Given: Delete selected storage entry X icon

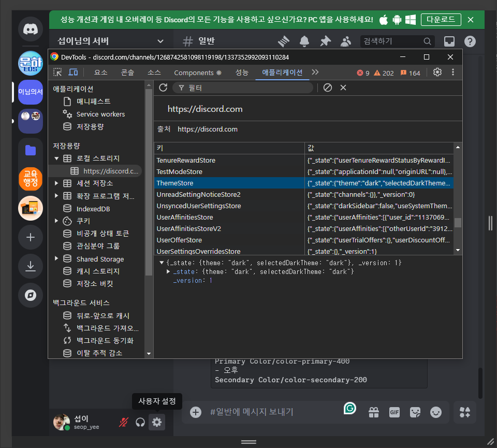Looking at the screenshot, I should [x=343, y=88].
